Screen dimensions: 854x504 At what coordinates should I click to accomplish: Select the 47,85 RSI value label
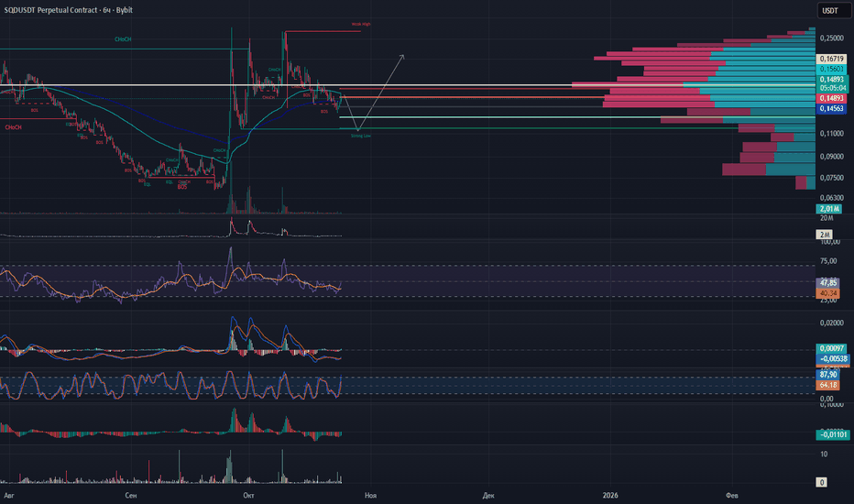[827, 283]
